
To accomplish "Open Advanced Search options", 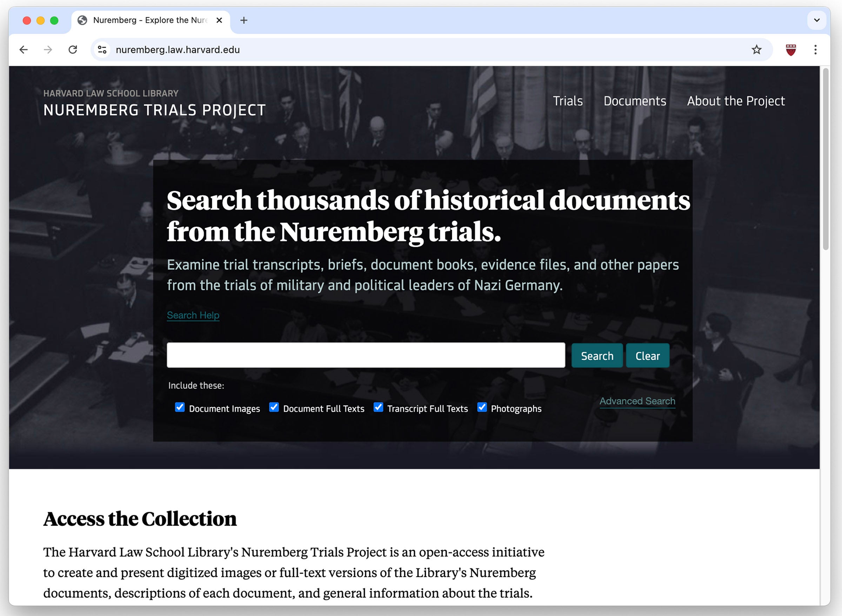I will (637, 401).
